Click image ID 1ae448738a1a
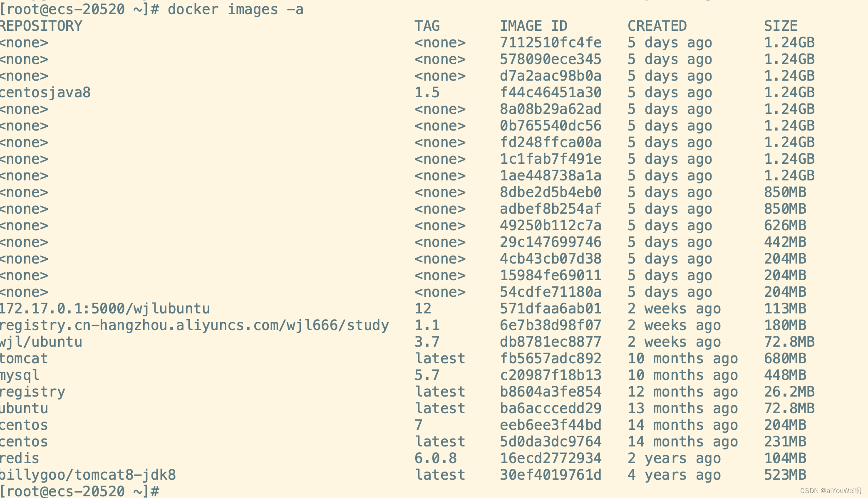This screenshot has width=868, height=498. (551, 175)
